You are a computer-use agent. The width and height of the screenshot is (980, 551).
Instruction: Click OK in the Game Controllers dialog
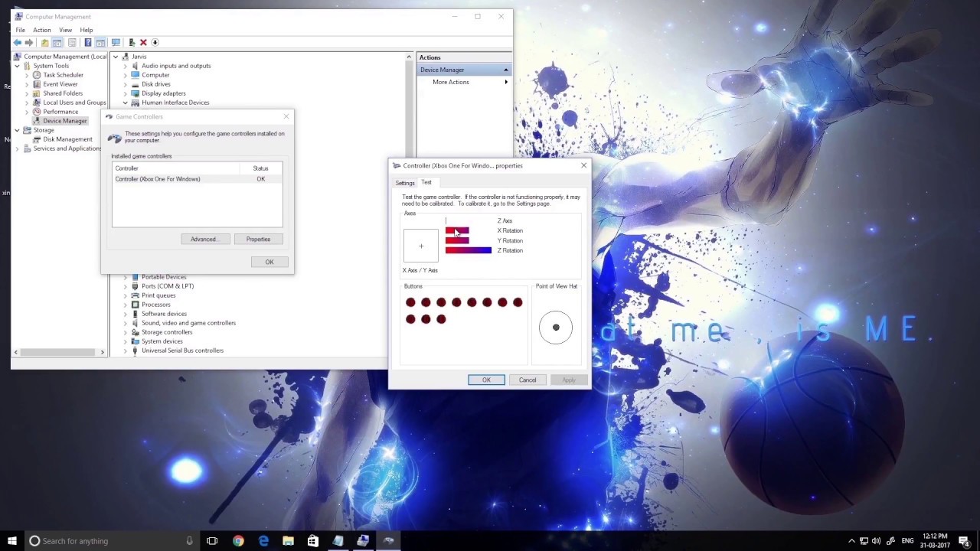269,262
